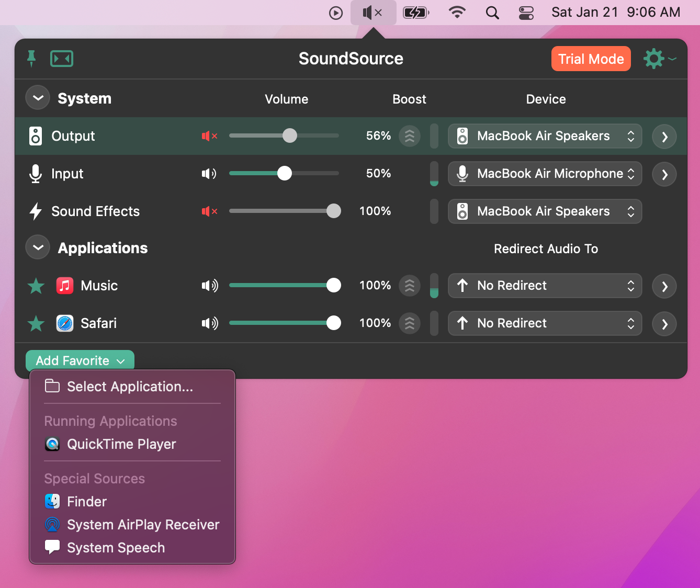
Task: Enable boost for Music
Action: tap(410, 286)
